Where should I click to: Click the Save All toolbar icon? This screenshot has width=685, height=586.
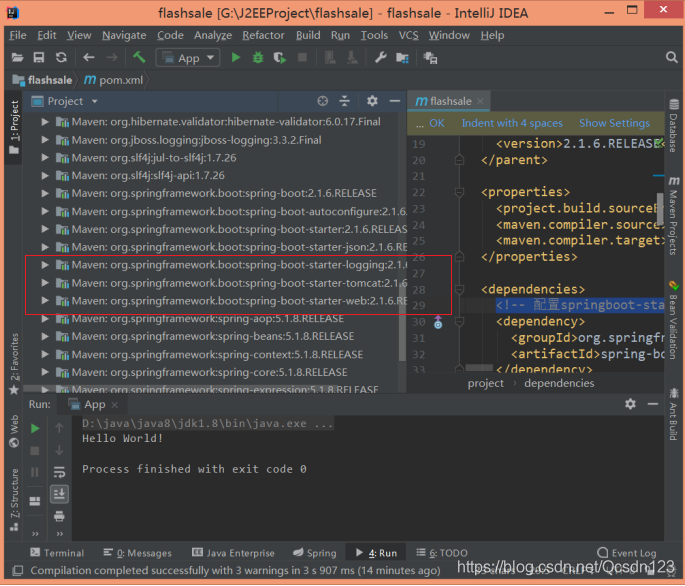click(x=39, y=58)
